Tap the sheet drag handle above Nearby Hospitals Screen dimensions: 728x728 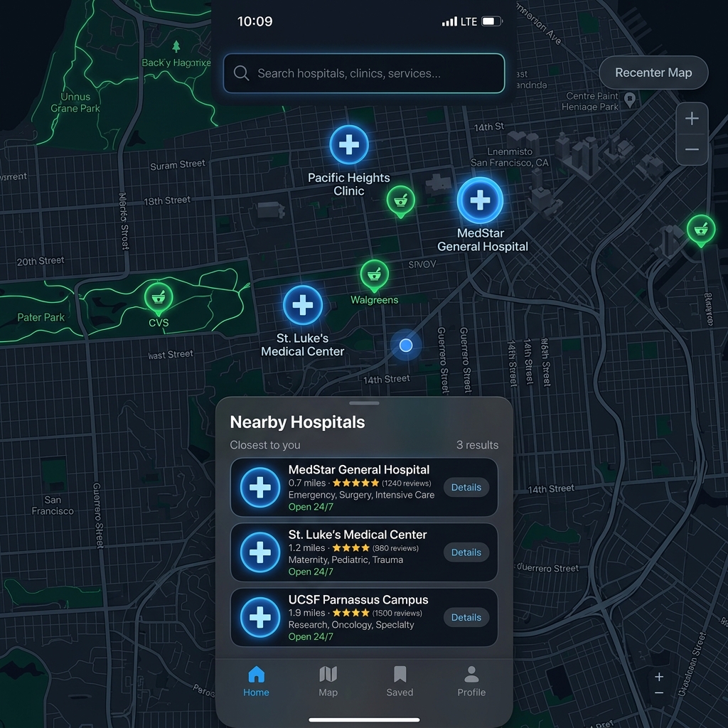[364, 403]
